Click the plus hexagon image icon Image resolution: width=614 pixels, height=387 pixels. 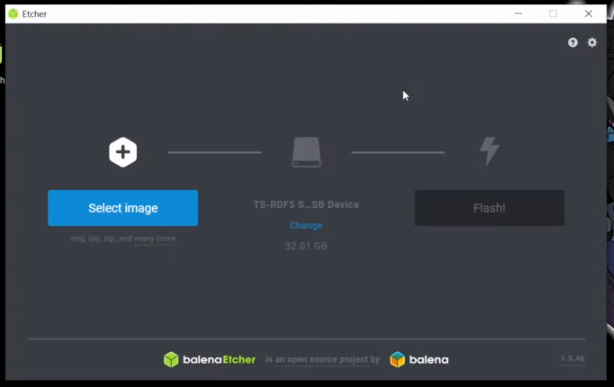click(x=123, y=152)
